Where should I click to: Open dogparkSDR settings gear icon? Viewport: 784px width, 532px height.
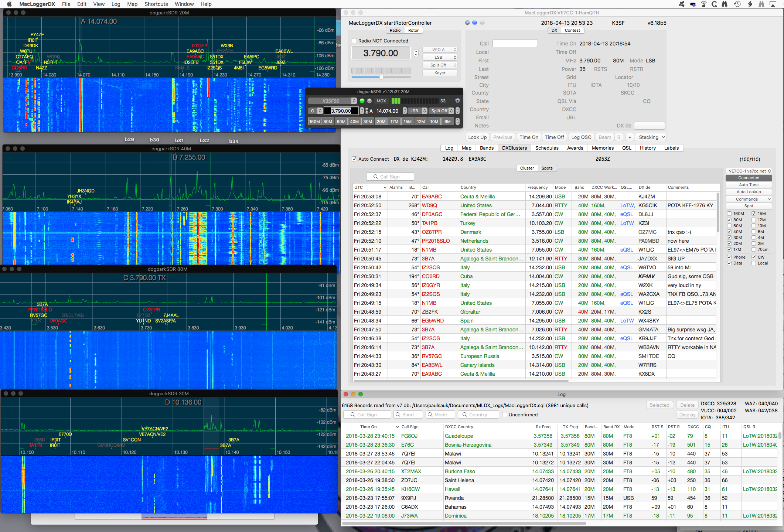tap(457, 101)
